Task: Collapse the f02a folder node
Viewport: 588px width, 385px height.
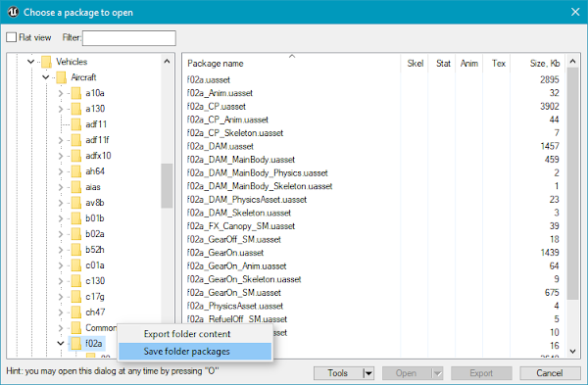Action: [61, 344]
